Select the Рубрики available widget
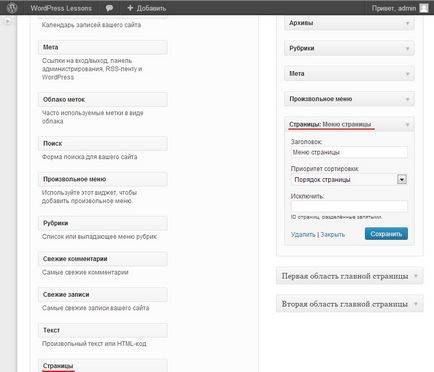The height and width of the screenshot is (372, 434). point(103,223)
